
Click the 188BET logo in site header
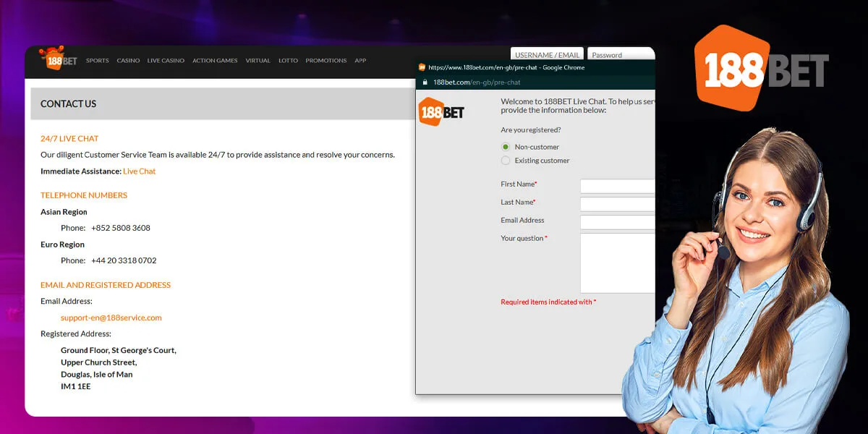(x=59, y=59)
